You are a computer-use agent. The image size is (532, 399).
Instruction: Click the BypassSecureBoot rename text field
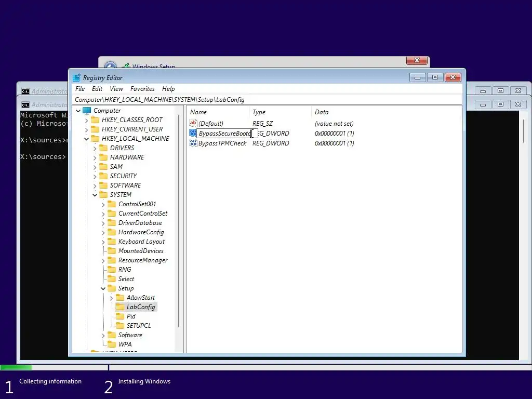228,134
